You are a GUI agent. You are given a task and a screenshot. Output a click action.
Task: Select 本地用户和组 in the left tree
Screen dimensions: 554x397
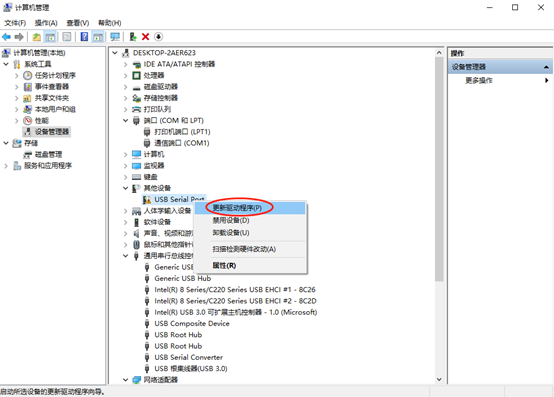(x=55, y=109)
